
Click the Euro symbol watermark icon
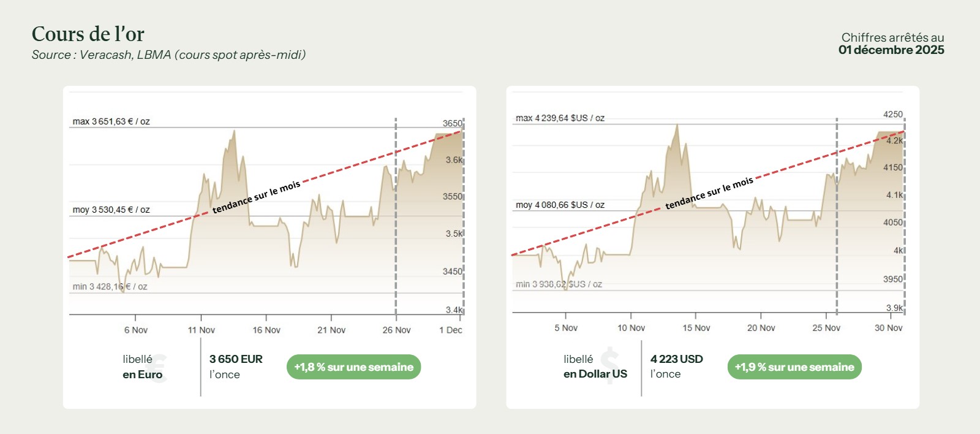(159, 367)
